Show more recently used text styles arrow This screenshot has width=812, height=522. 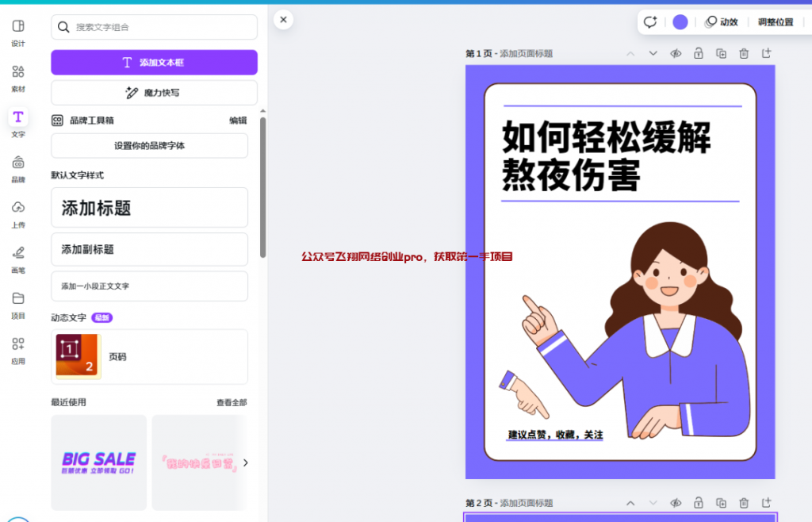pos(245,463)
